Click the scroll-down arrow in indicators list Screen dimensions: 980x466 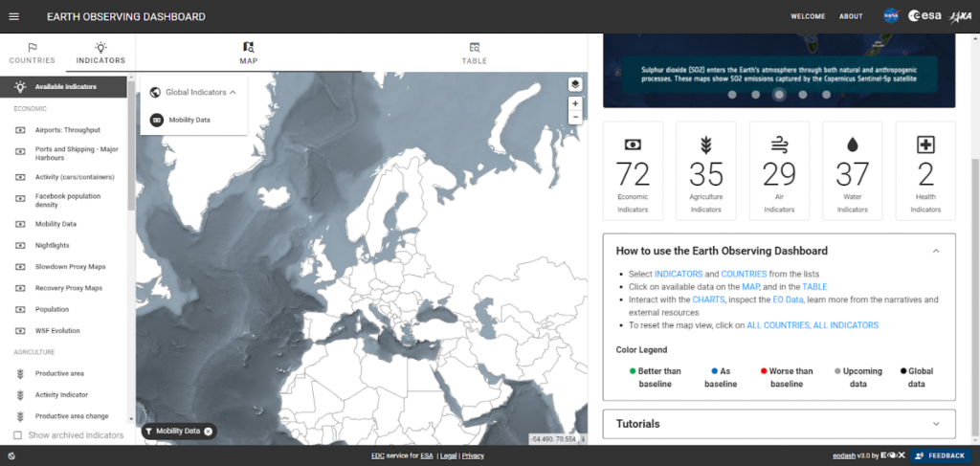(x=130, y=419)
